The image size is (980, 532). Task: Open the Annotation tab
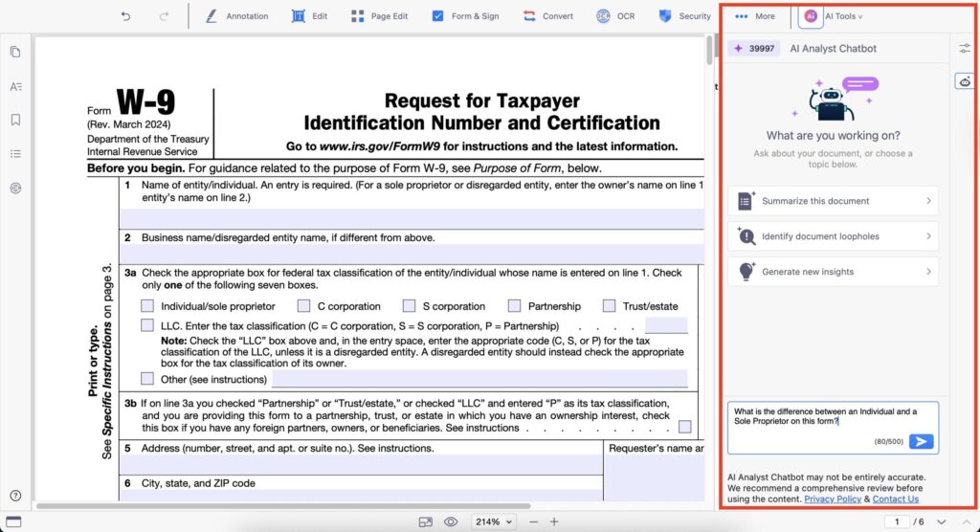(x=237, y=16)
